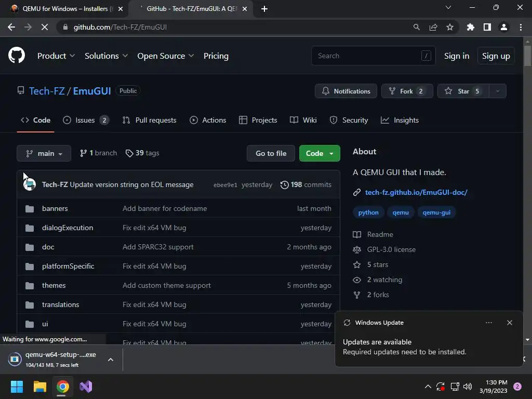Open Windows Update notification options menu
532x399 pixels.
point(488,323)
